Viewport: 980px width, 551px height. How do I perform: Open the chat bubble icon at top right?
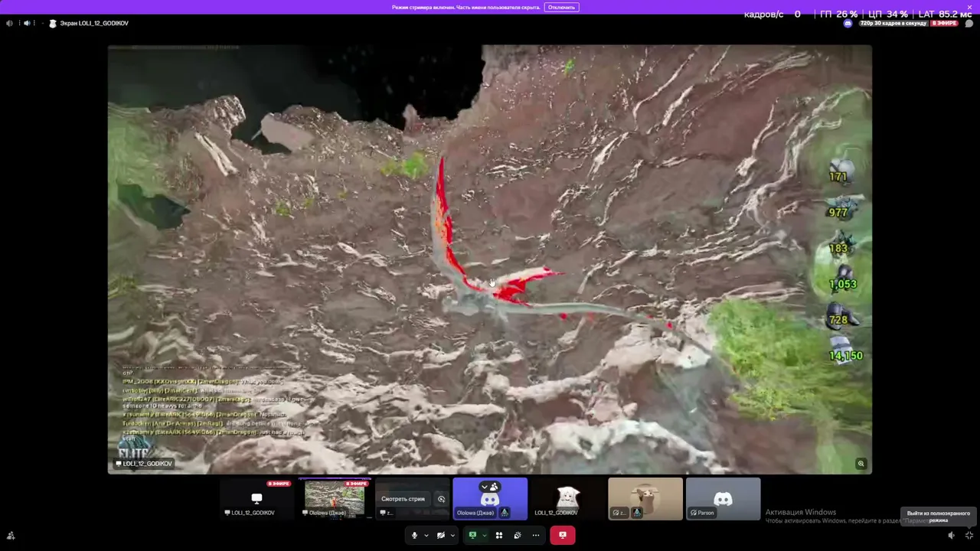click(x=969, y=23)
